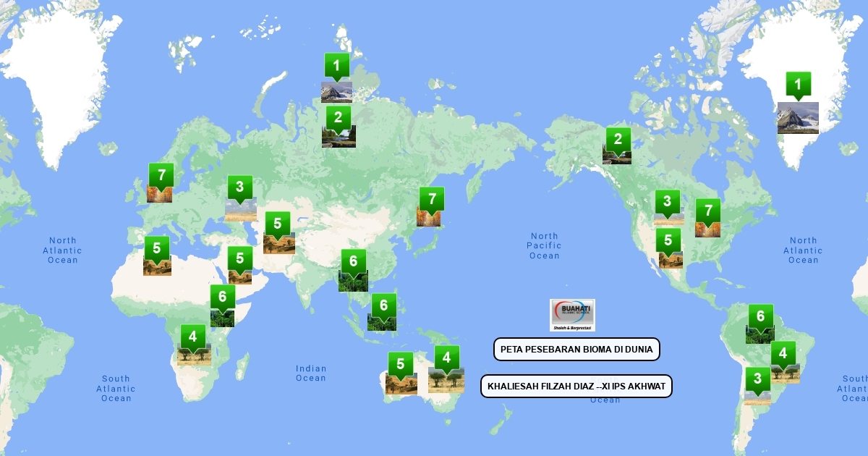This screenshot has height=456, width=868.
Task: Select marker 4 in eastern Australia
Action: (446, 358)
